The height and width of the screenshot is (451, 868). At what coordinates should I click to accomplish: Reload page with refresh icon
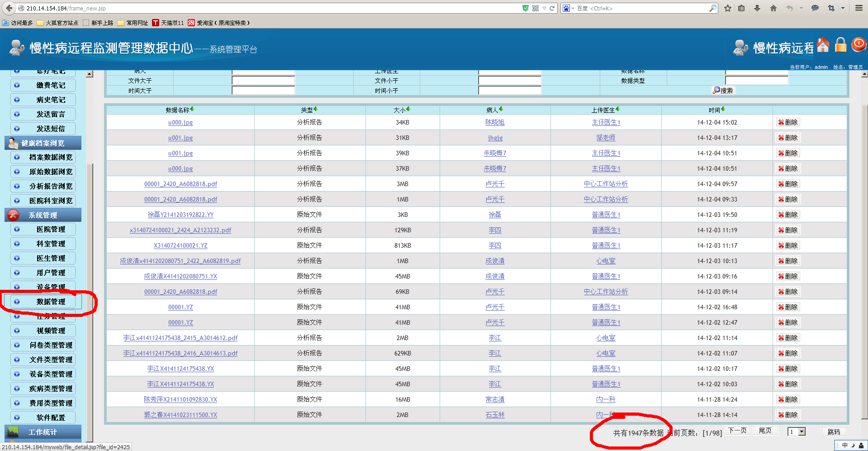[x=552, y=8]
